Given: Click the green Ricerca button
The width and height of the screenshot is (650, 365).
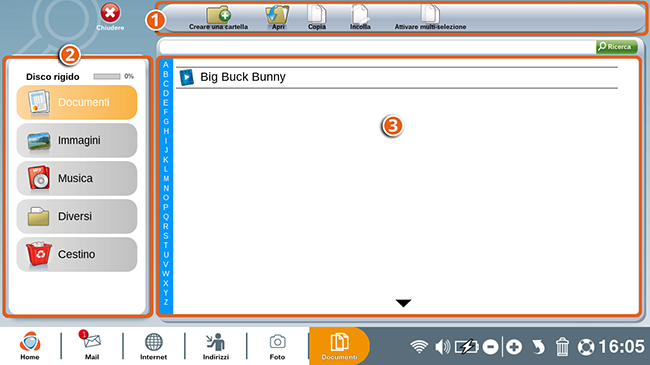Looking at the screenshot, I should pos(616,46).
